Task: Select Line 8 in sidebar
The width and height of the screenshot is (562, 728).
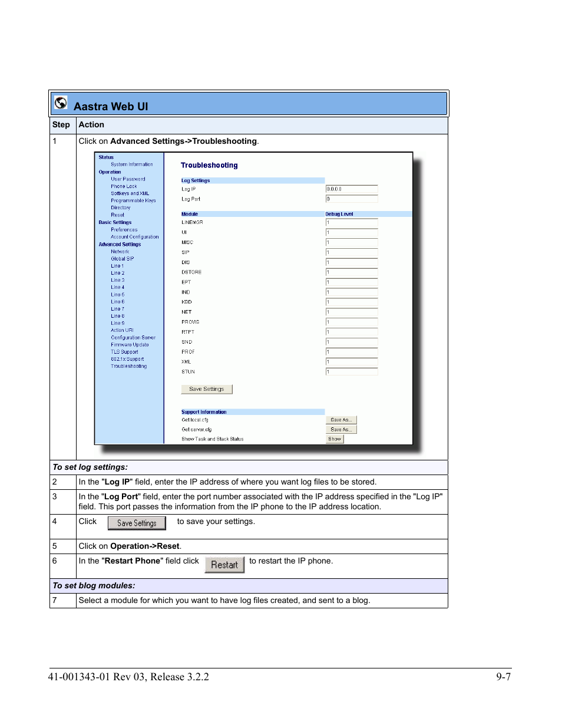Action: pos(117,316)
